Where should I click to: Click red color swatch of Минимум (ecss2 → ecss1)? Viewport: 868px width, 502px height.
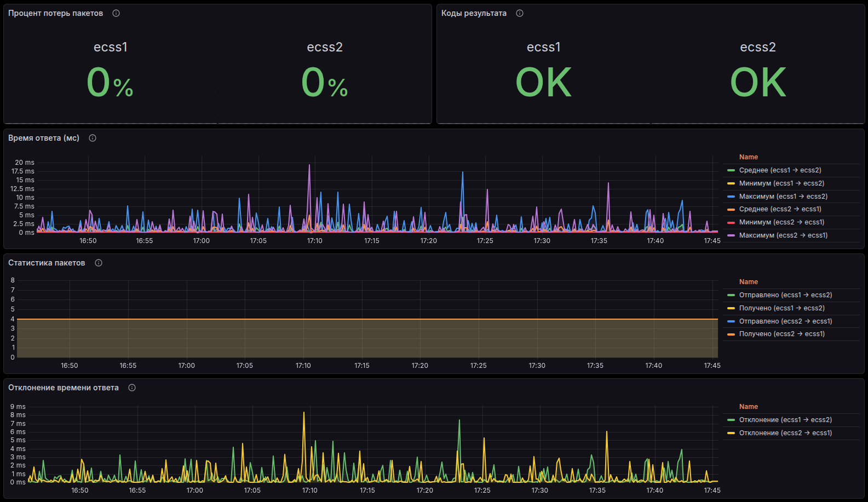(x=731, y=222)
